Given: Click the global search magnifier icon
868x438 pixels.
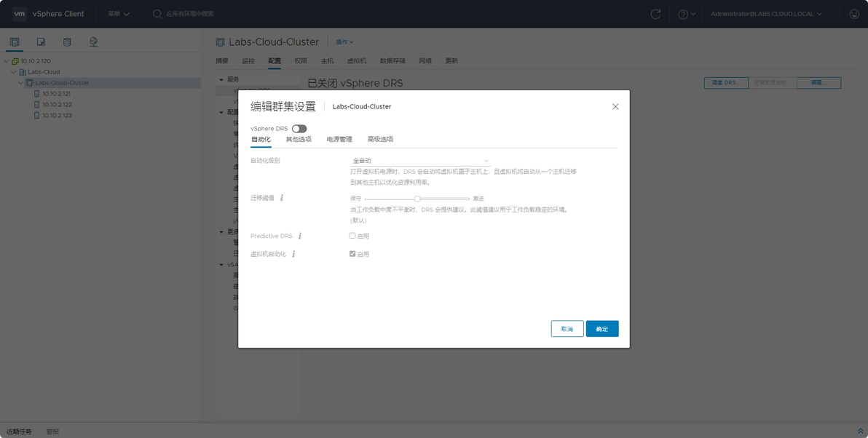Looking at the screenshot, I should click(157, 14).
